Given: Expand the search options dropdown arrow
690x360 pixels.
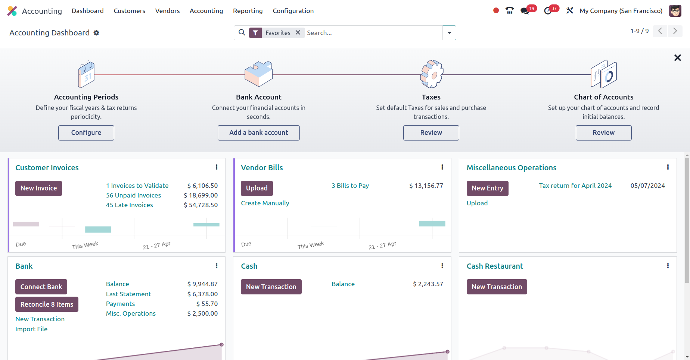Looking at the screenshot, I should click(x=449, y=33).
